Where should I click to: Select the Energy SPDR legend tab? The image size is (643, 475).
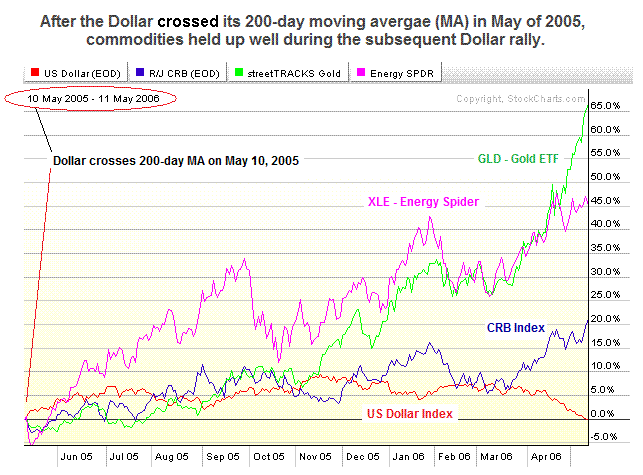point(396,73)
